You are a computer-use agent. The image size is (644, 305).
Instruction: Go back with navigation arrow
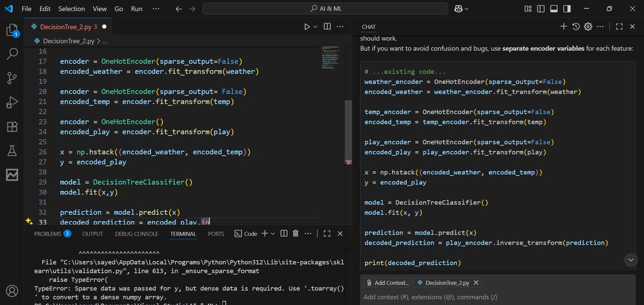click(179, 9)
